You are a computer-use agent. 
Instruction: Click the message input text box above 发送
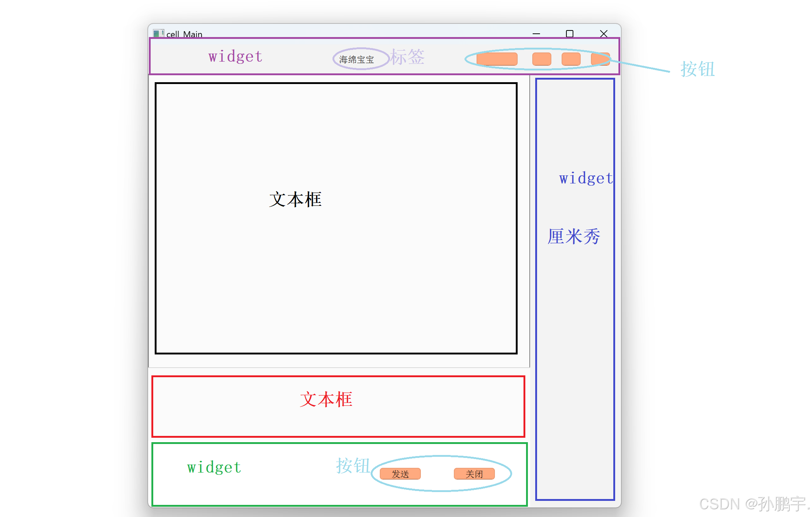pyautogui.click(x=338, y=407)
